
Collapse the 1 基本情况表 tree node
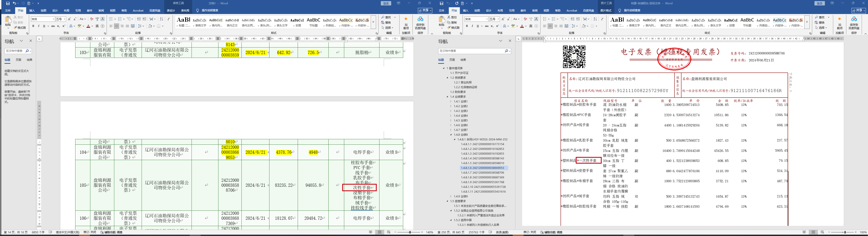pos(444,68)
